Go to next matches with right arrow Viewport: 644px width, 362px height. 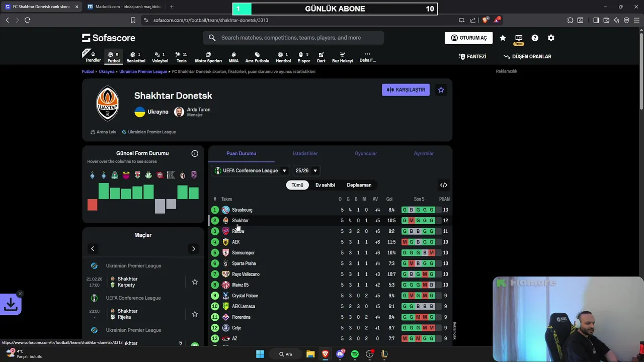pyautogui.click(x=194, y=249)
